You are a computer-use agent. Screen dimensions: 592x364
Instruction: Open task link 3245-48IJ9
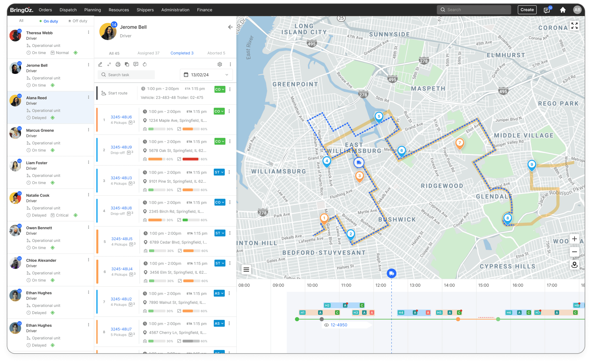[x=121, y=147]
